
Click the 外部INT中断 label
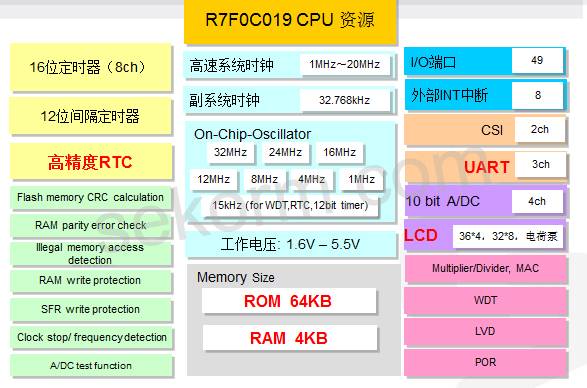pyautogui.click(x=449, y=95)
